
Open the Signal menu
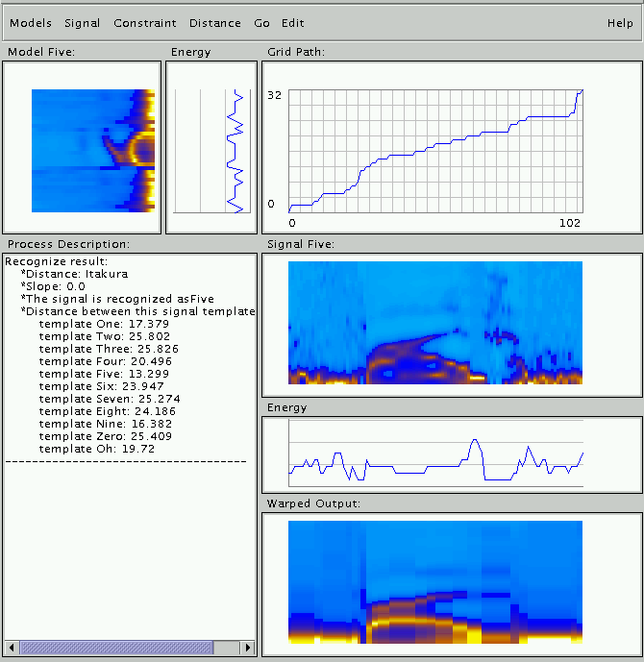tap(82, 23)
